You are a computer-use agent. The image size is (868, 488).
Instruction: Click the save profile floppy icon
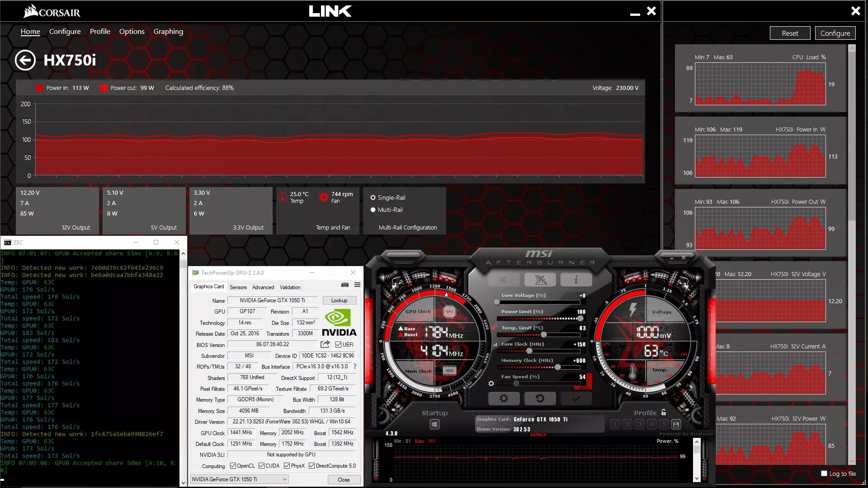click(676, 424)
